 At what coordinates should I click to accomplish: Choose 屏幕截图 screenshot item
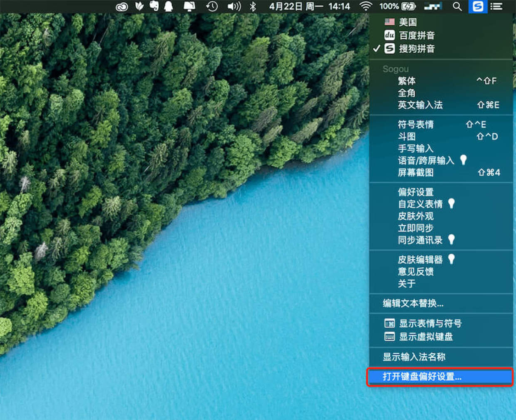click(441, 173)
